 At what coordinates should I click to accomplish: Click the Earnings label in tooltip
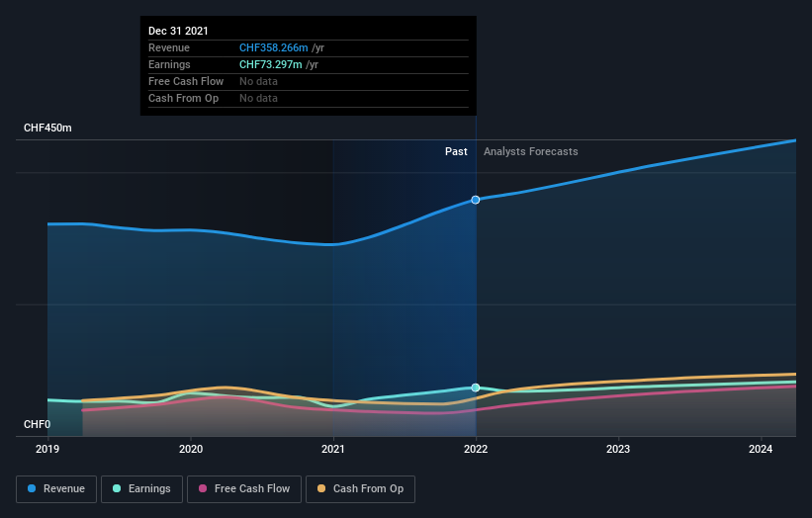(x=169, y=64)
